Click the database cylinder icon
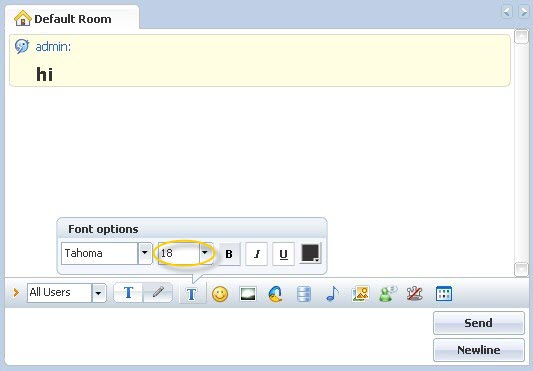 click(304, 294)
